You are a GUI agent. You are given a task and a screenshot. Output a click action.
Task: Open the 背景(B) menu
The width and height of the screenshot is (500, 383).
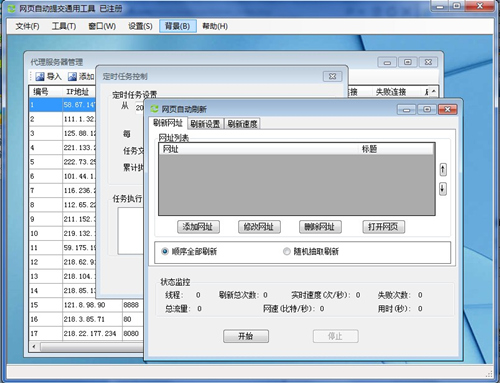tap(178, 26)
